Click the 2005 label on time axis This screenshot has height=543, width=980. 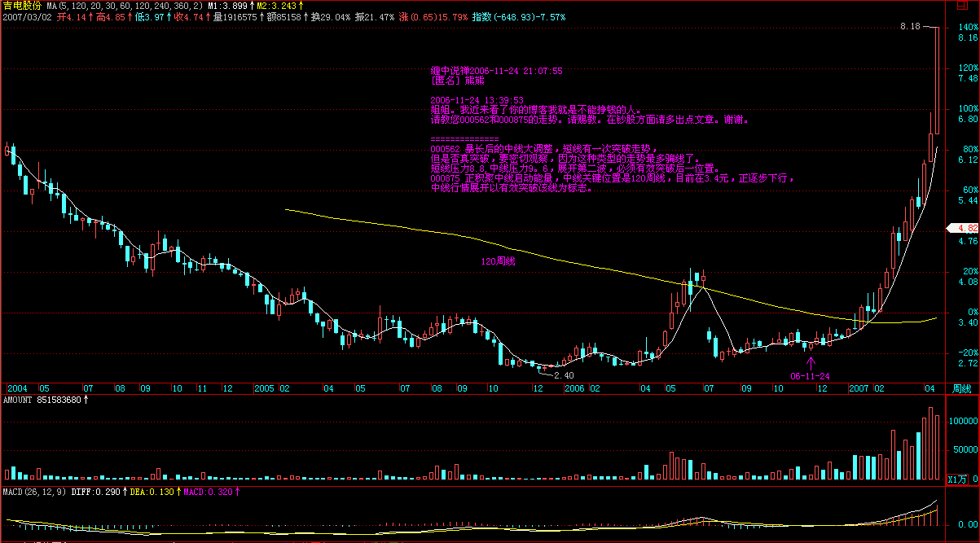[263, 388]
